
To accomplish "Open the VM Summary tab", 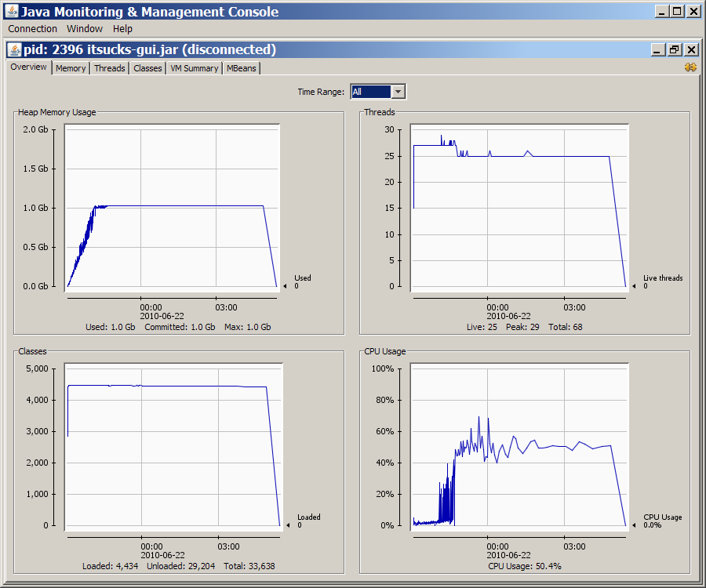I will click(x=194, y=68).
